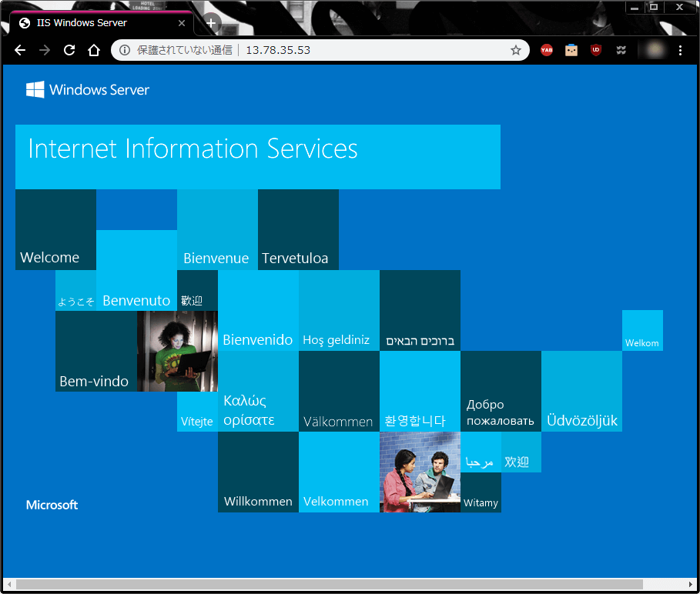Click the Korean 환영합니다 tile
Viewport: 700px width, 594px height.
coord(420,391)
